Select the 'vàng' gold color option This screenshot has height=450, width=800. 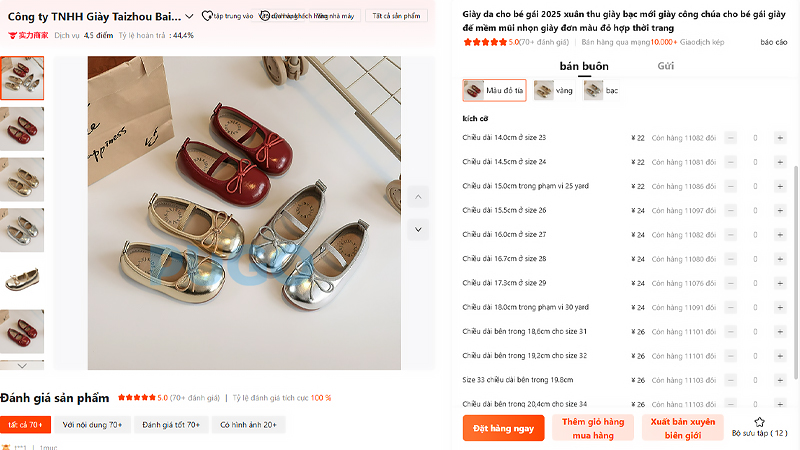(x=554, y=90)
